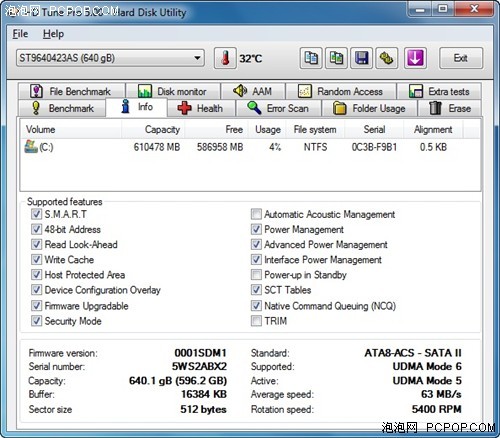Viewport: 500px width, 438px height.
Task: Toggle the 48-bit Address checkbox
Action: tap(36, 229)
